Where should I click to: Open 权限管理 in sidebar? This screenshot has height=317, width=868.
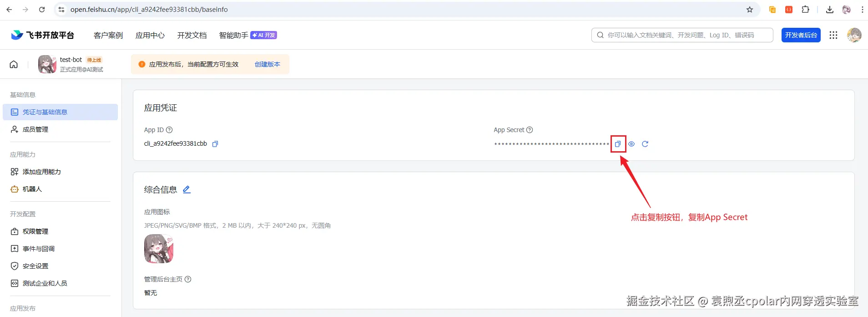(x=60, y=231)
